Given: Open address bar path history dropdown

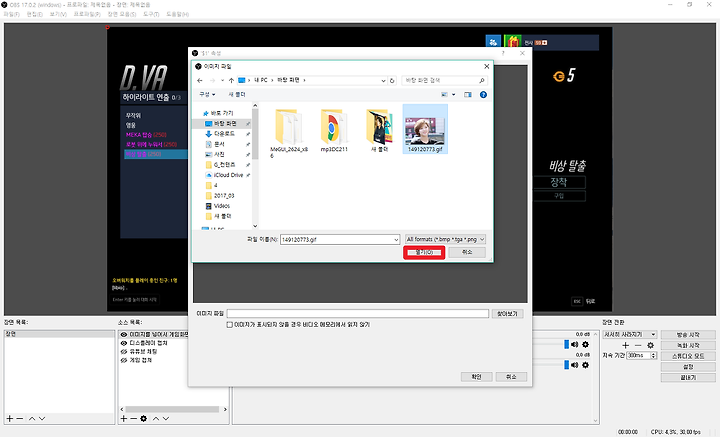Looking at the screenshot, I should pyautogui.click(x=383, y=80).
